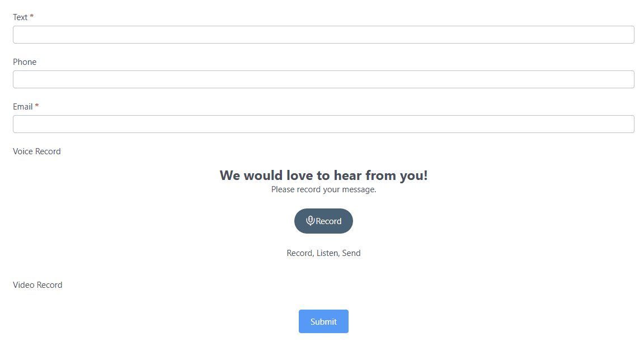Start voice recording with the Record button
This screenshot has height=356, width=644.
click(x=323, y=221)
